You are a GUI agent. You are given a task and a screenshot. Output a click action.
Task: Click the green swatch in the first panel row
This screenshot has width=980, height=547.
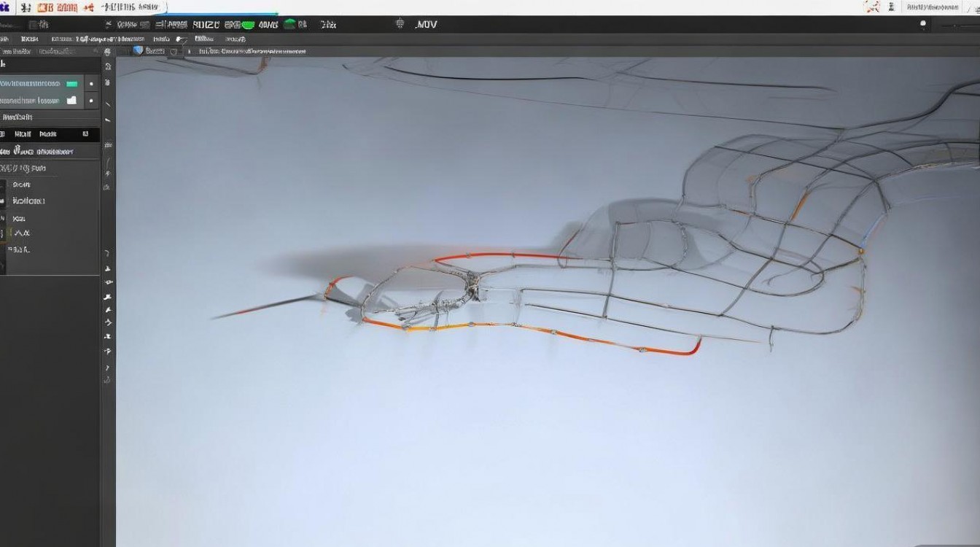click(x=72, y=84)
